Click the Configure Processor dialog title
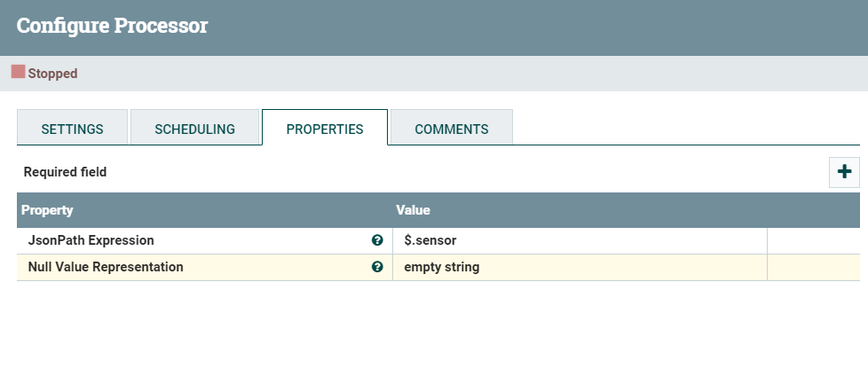Viewport: 868px width, 384px height. pyautogui.click(x=113, y=26)
